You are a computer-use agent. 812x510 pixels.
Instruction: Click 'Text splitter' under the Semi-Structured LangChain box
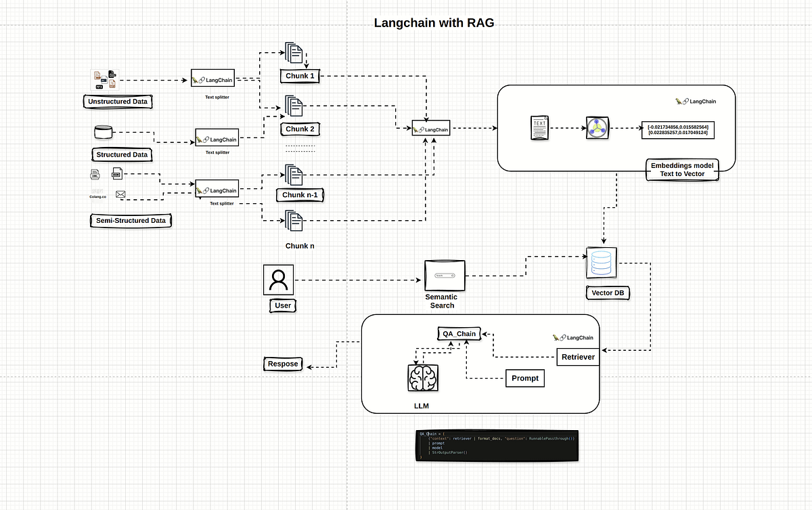pyautogui.click(x=222, y=203)
